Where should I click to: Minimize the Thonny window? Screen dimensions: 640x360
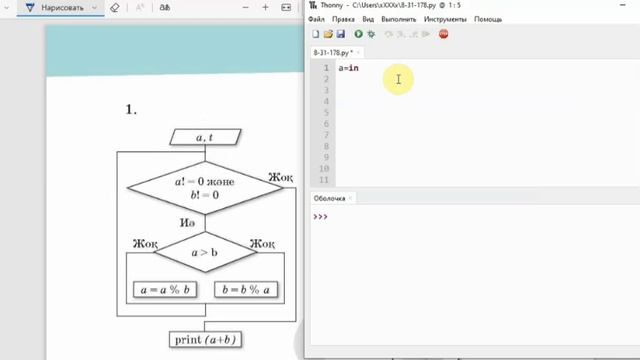click(x=623, y=5)
